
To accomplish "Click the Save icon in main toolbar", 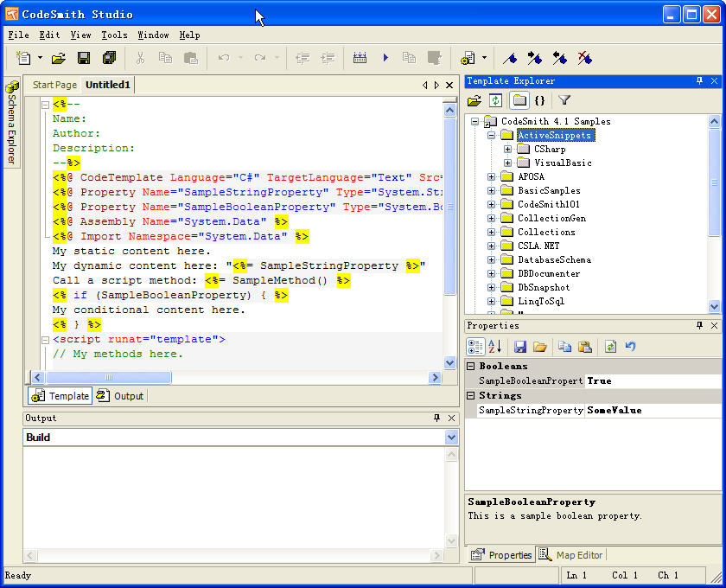I will coord(84,58).
